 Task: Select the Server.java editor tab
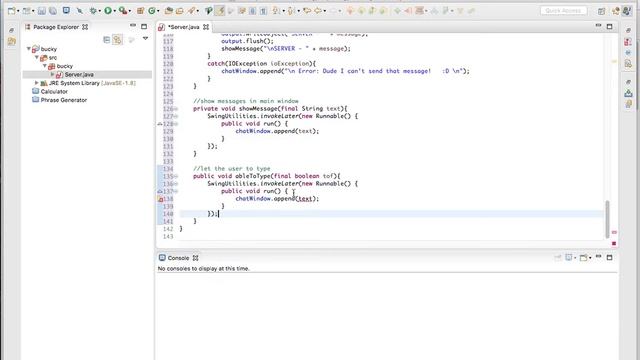(183, 27)
